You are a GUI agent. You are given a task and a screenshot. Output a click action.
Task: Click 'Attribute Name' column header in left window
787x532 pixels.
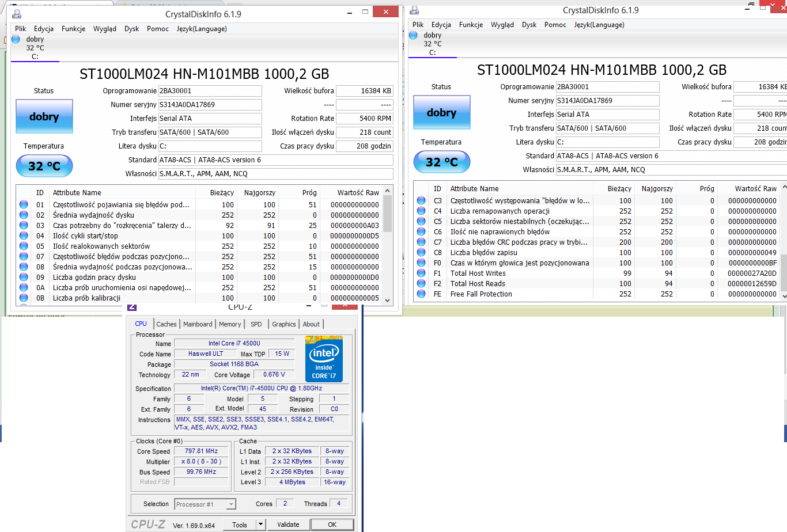[x=77, y=193]
